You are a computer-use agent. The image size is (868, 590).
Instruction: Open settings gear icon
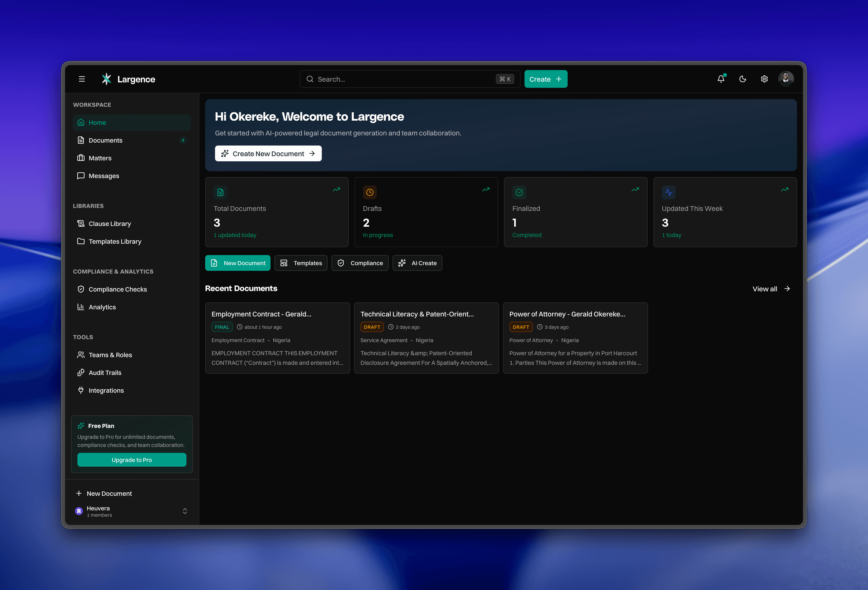pos(764,79)
